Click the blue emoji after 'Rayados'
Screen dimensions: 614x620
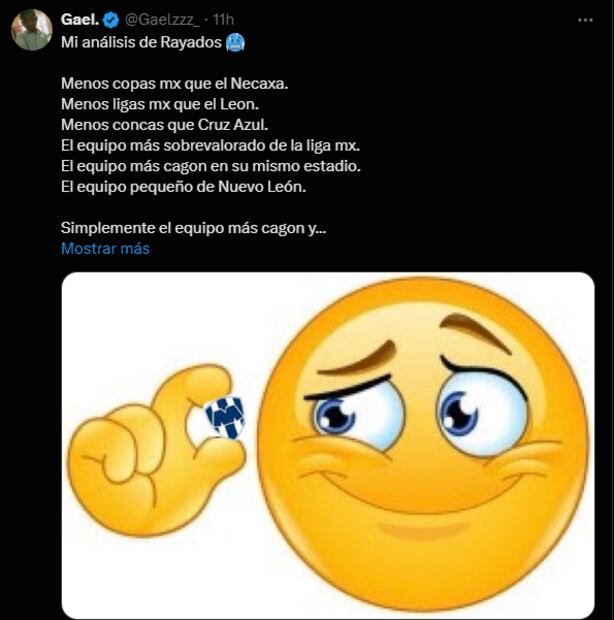tap(234, 42)
